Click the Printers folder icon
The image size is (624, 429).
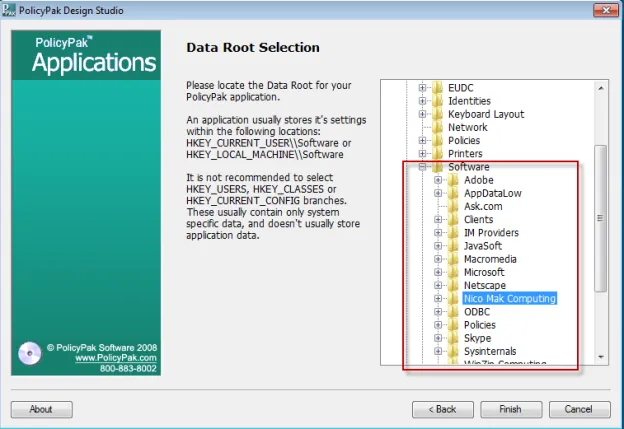[437, 153]
